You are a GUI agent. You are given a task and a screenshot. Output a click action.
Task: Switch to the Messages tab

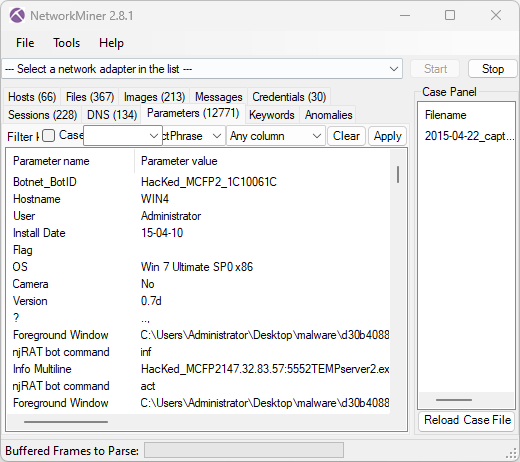click(218, 97)
